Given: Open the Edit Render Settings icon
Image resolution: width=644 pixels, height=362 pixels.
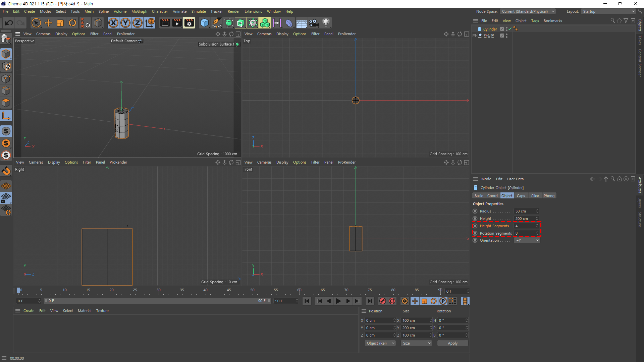Looking at the screenshot, I should 189,23.
